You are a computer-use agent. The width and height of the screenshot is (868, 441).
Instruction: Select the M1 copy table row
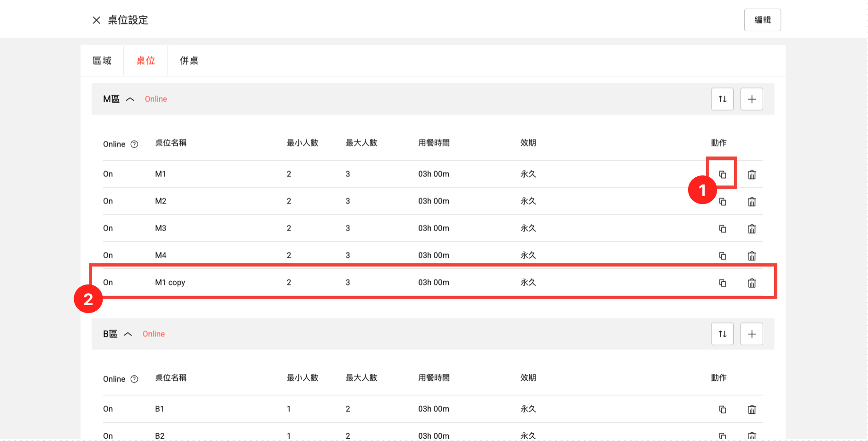pyautogui.click(x=170, y=283)
